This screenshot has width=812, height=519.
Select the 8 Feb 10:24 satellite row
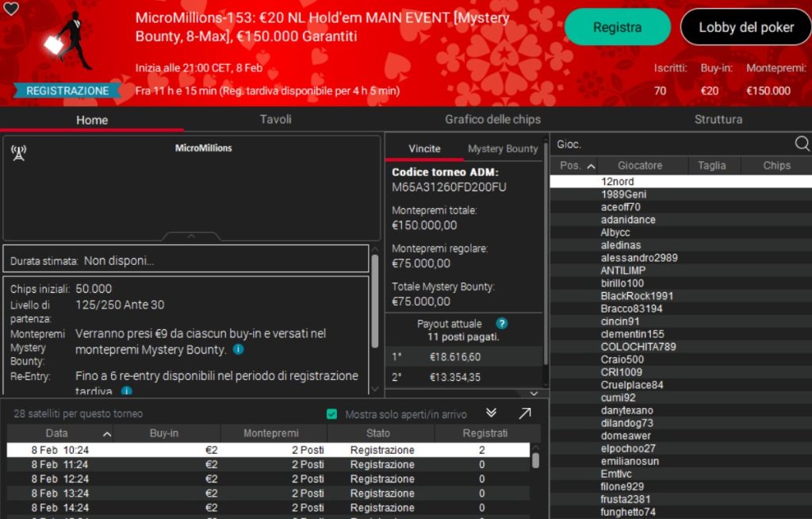tap(268, 450)
